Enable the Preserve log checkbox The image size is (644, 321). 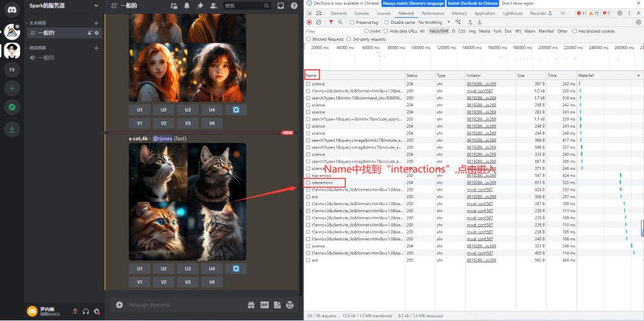[x=353, y=22]
